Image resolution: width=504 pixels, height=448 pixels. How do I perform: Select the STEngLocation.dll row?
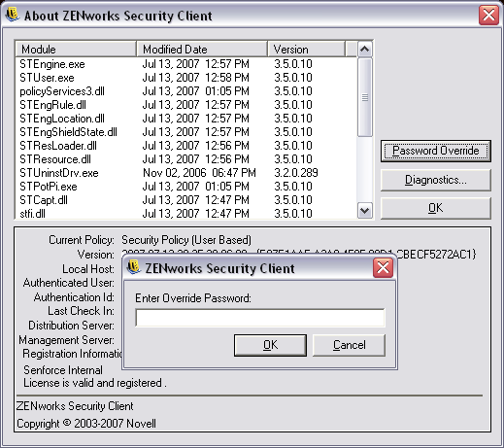pos(186,119)
